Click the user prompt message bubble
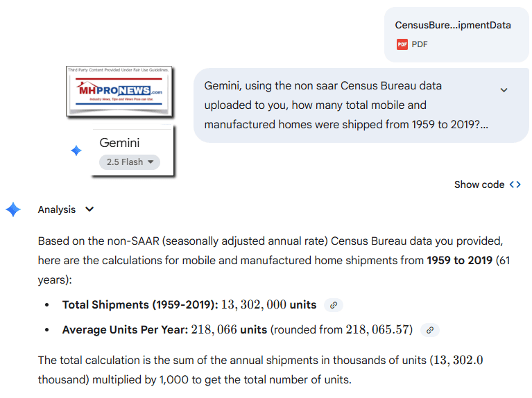This screenshot has height=398, width=532. click(x=347, y=105)
